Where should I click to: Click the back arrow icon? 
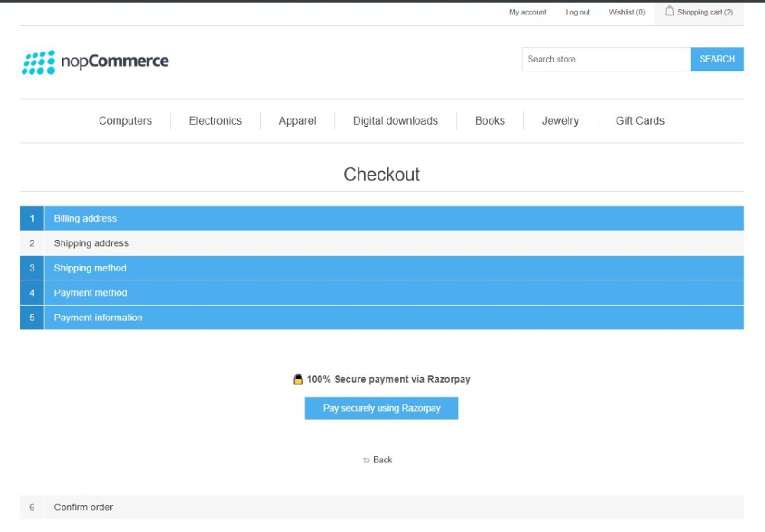point(366,460)
